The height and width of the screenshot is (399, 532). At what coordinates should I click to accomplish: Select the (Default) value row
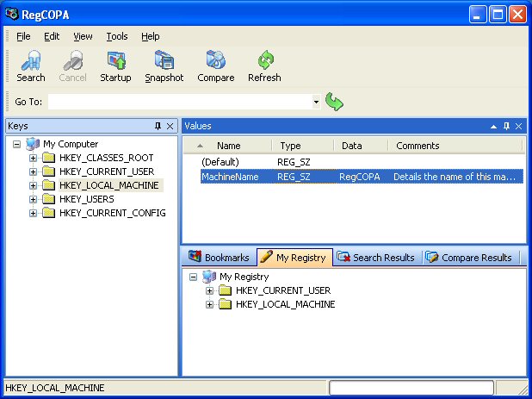pyautogui.click(x=362, y=162)
